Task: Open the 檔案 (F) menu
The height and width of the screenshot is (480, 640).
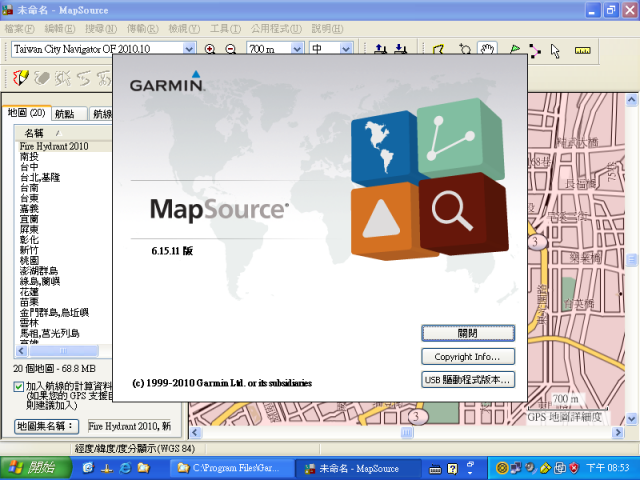Action: click(x=19, y=29)
